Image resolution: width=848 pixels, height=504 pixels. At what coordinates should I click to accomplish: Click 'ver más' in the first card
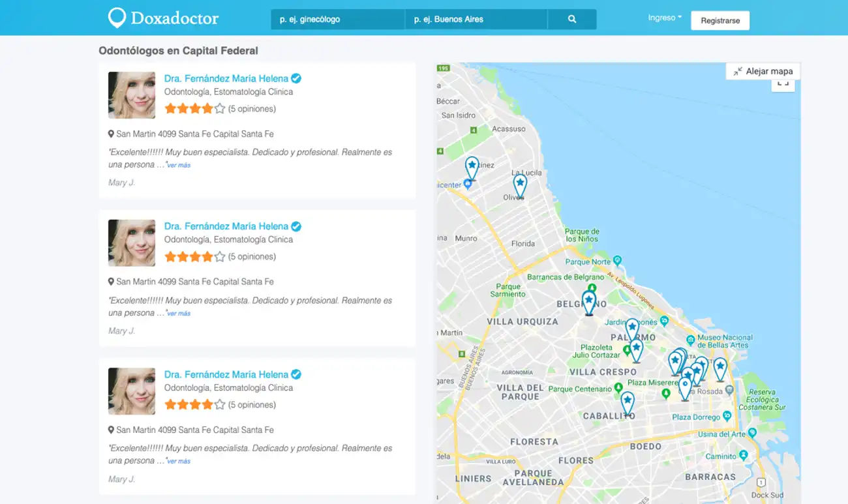tap(179, 166)
